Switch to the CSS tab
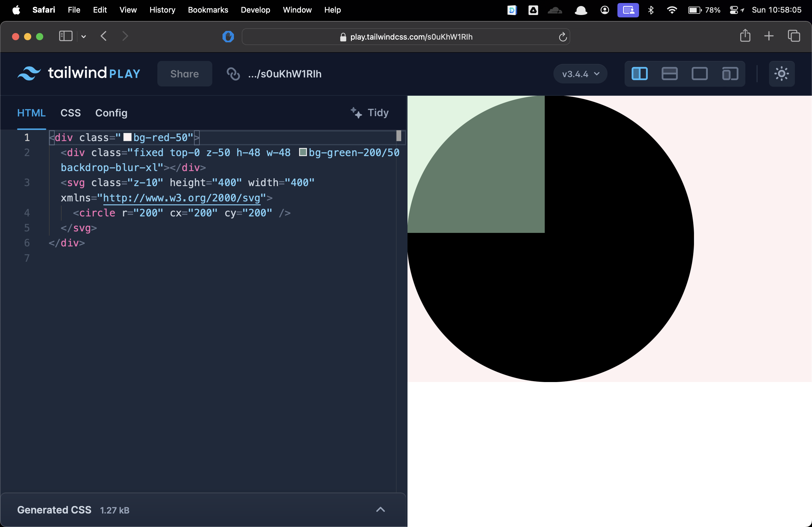The height and width of the screenshot is (527, 812). click(x=70, y=113)
